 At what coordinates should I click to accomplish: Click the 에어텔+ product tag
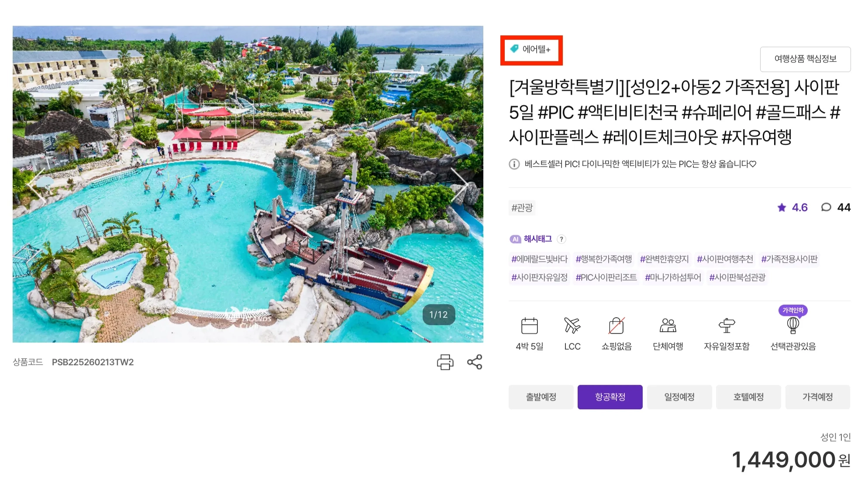pos(531,49)
